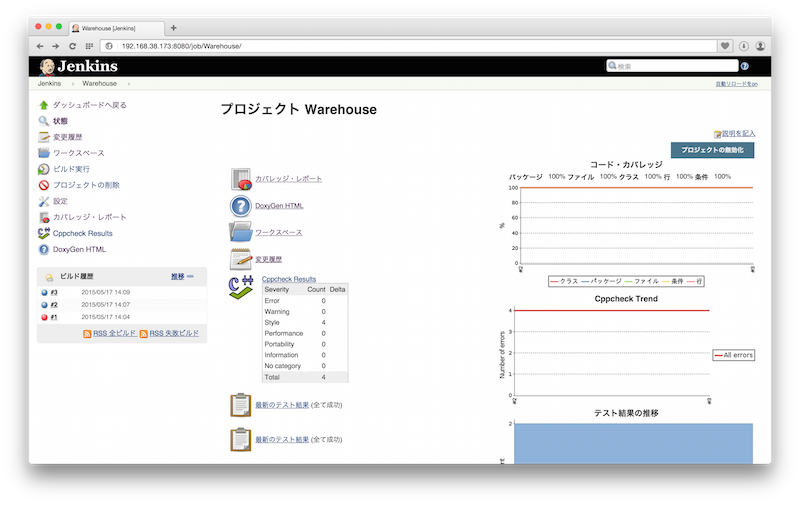Click the browser reload button

click(x=72, y=46)
